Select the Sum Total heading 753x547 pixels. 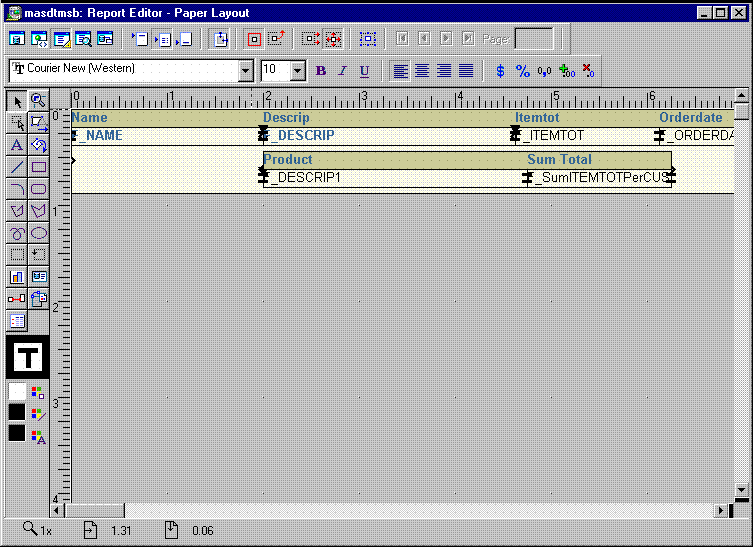coord(559,159)
